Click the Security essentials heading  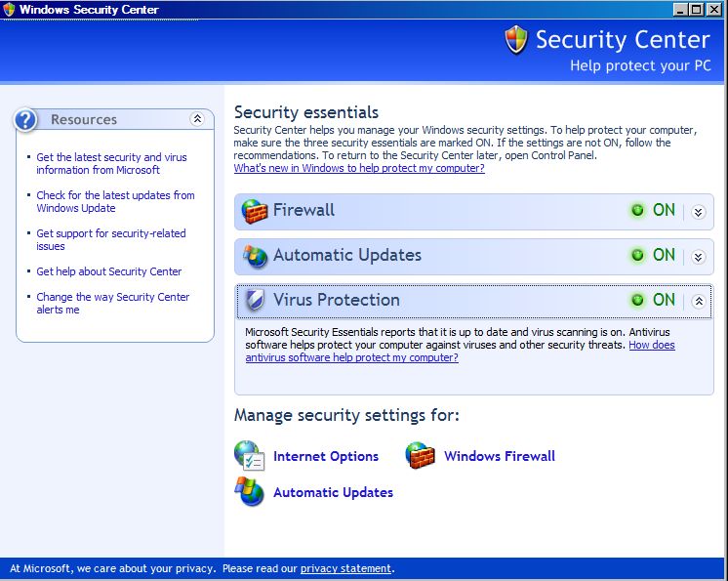click(306, 112)
